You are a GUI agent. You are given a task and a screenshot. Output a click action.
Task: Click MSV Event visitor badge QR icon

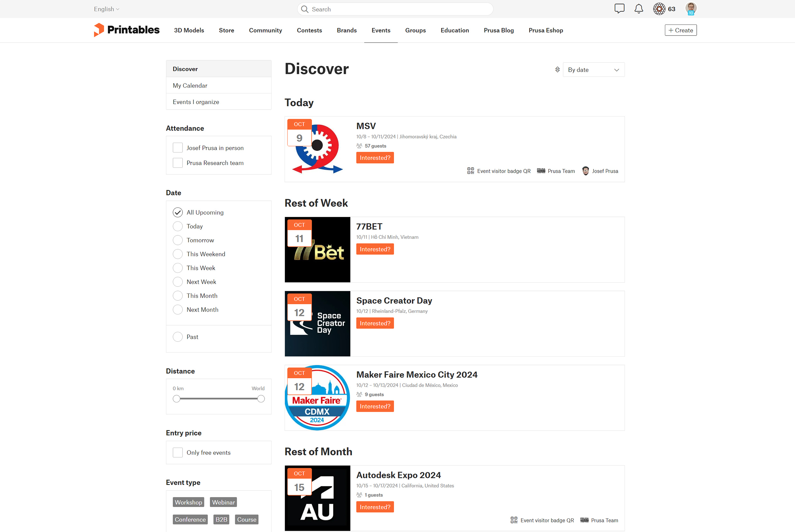click(470, 171)
